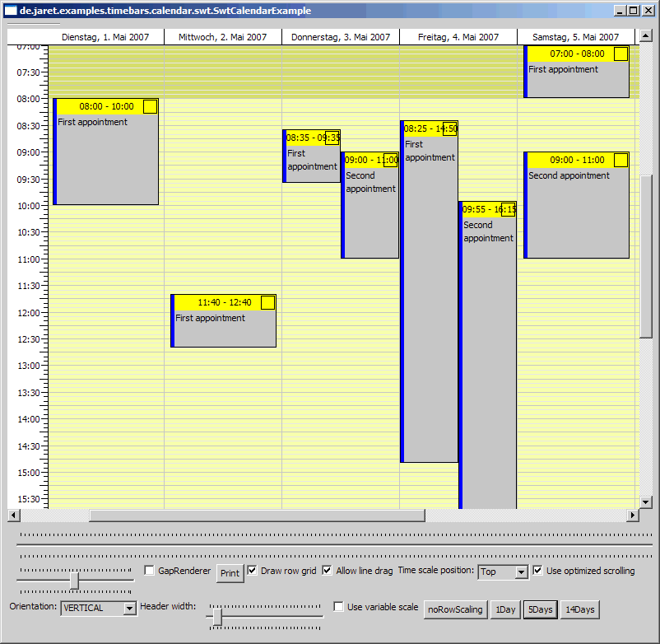Select the Freitag, 4. Mai 2007 column header
Image resolution: width=660 pixels, height=644 pixels.
click(x=458, y=37)
